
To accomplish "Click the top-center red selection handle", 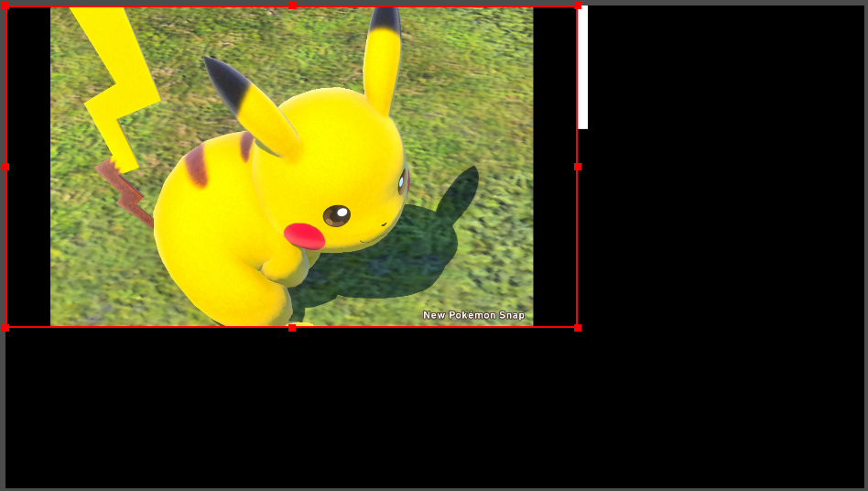I will point(292,5).
